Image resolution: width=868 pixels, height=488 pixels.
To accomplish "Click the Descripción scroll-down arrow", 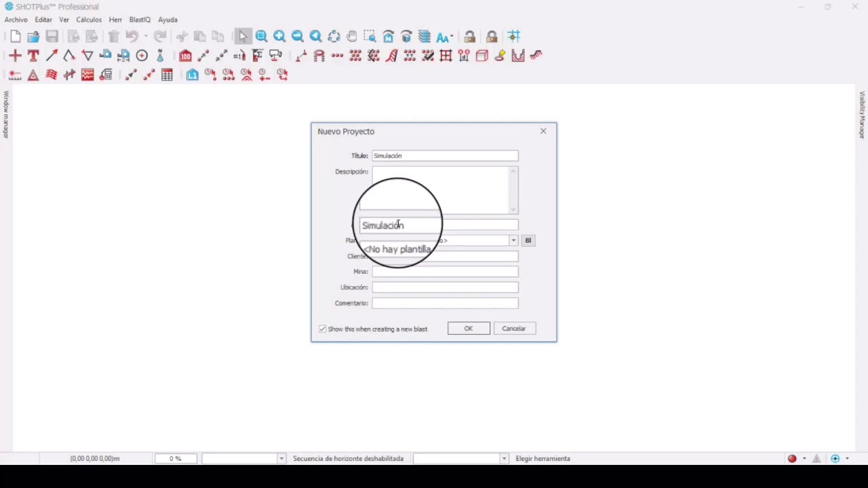I will click(x=513, y=209).
